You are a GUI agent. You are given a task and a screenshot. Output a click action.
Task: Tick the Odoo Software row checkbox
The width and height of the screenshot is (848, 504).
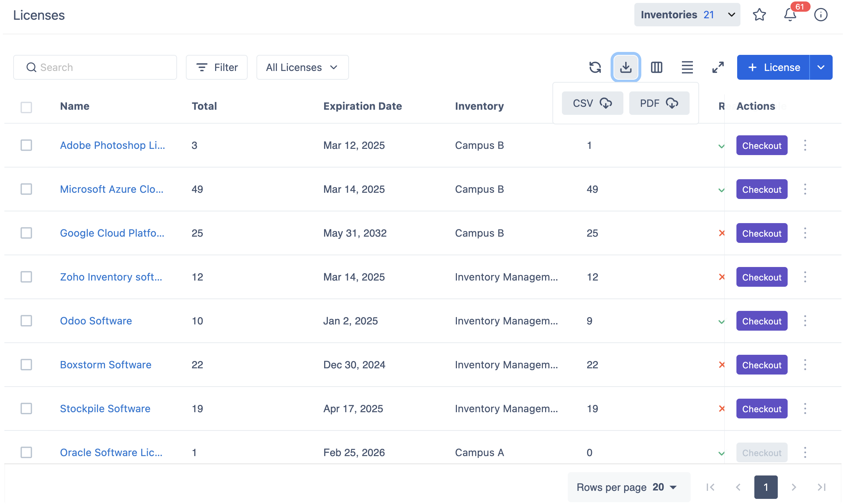pos(26,321)
